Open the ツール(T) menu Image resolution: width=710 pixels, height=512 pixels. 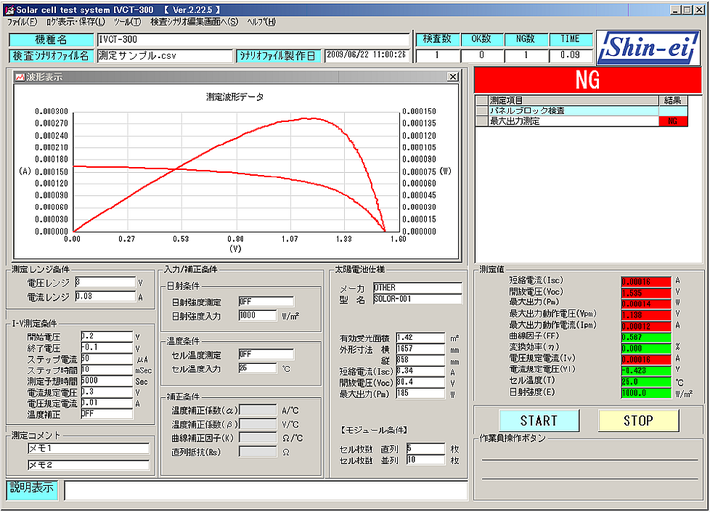pos(127,22)
